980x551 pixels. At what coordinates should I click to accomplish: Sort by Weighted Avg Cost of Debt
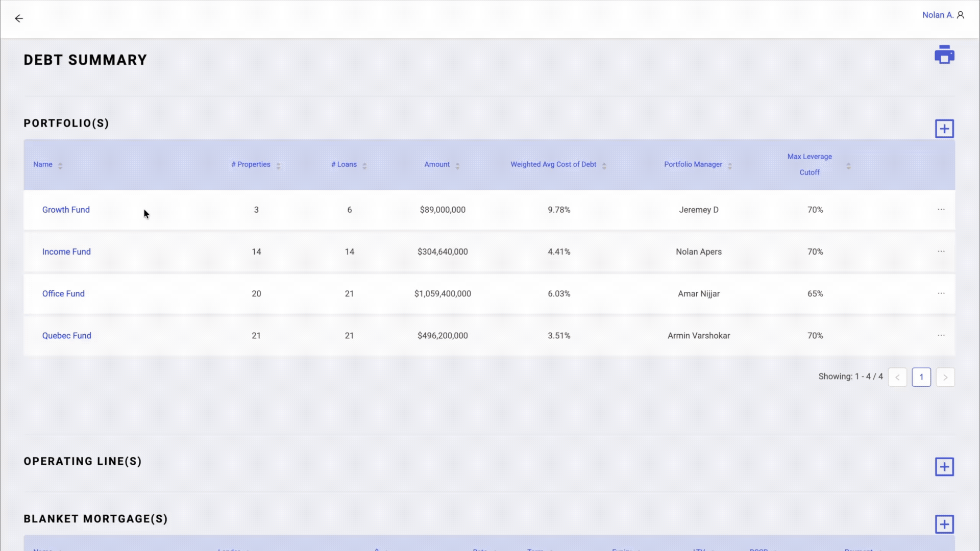pos(604,165)
